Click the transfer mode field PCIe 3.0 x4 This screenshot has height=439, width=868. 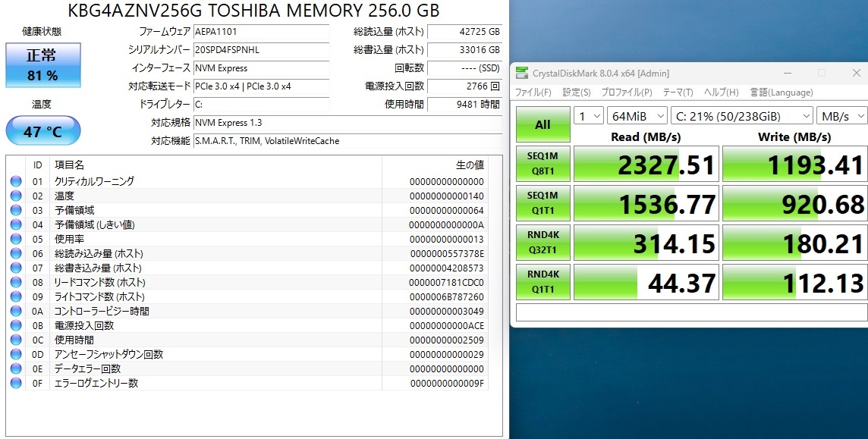(x=261, y=86)
